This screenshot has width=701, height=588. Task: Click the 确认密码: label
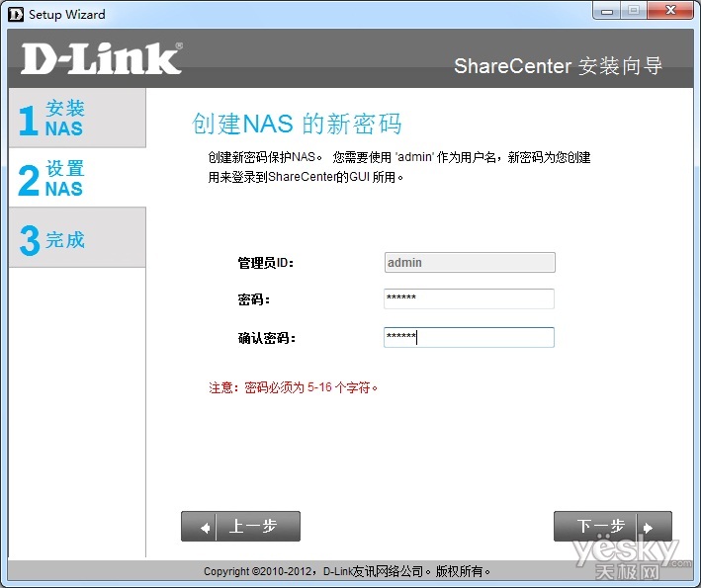(266, 338)
